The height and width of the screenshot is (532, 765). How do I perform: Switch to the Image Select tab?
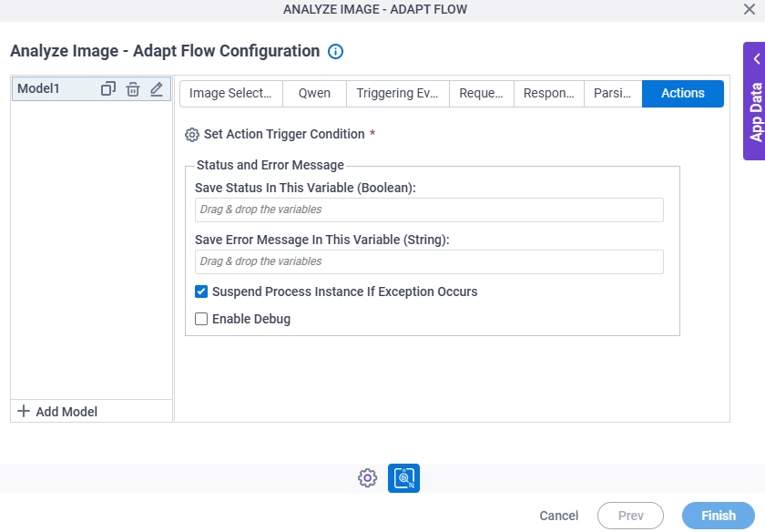coord(230,93)
